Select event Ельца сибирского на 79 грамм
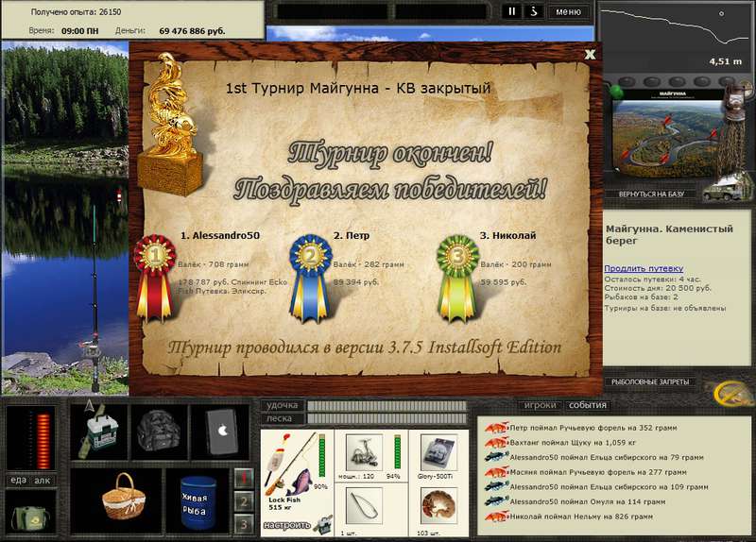 607,457
